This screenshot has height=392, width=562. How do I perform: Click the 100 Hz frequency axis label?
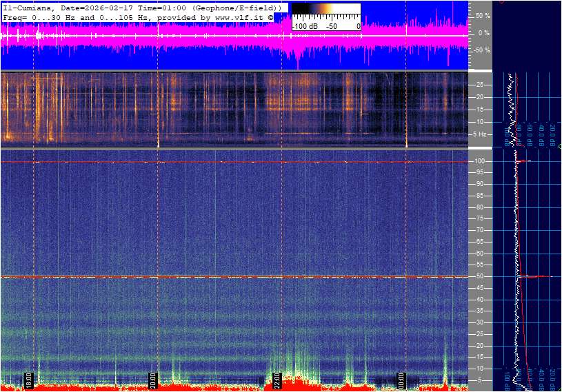(x=481, y=161)
